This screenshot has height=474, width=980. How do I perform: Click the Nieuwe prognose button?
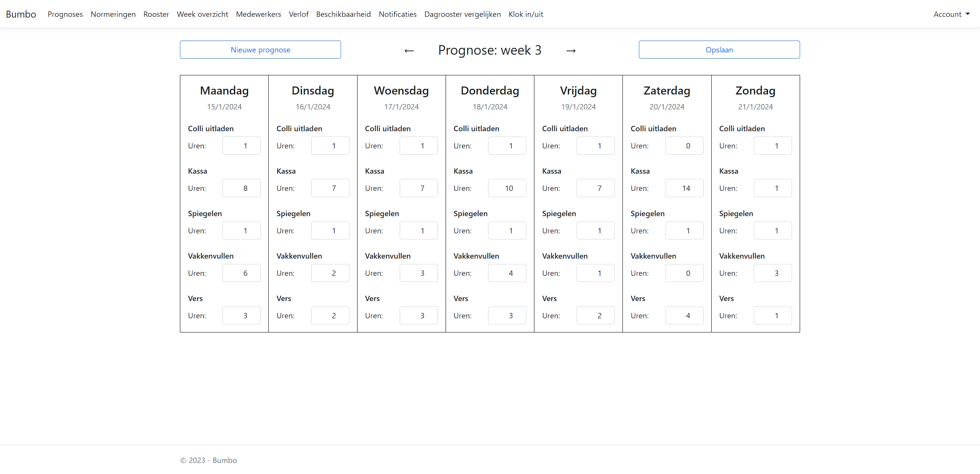(x=260, y=49)
